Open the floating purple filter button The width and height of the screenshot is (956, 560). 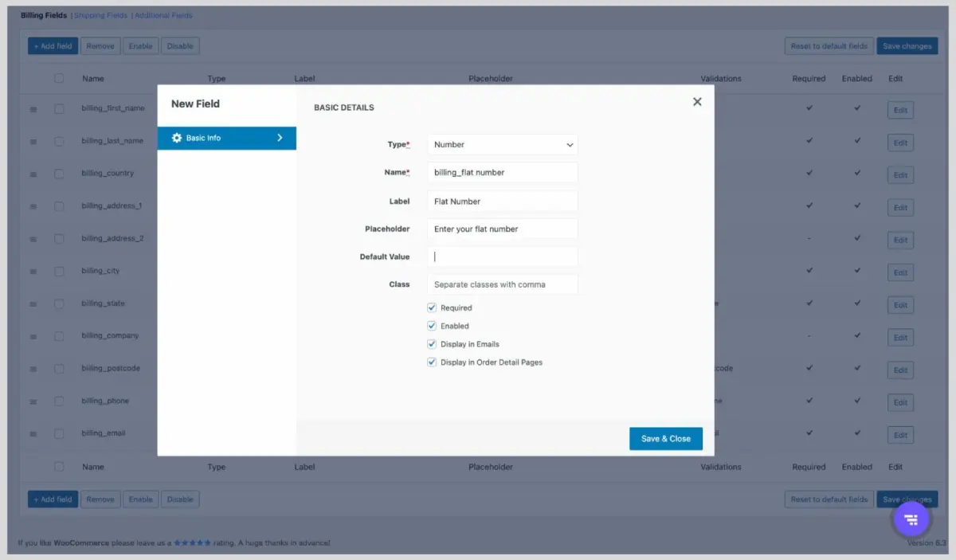[911, 519]
